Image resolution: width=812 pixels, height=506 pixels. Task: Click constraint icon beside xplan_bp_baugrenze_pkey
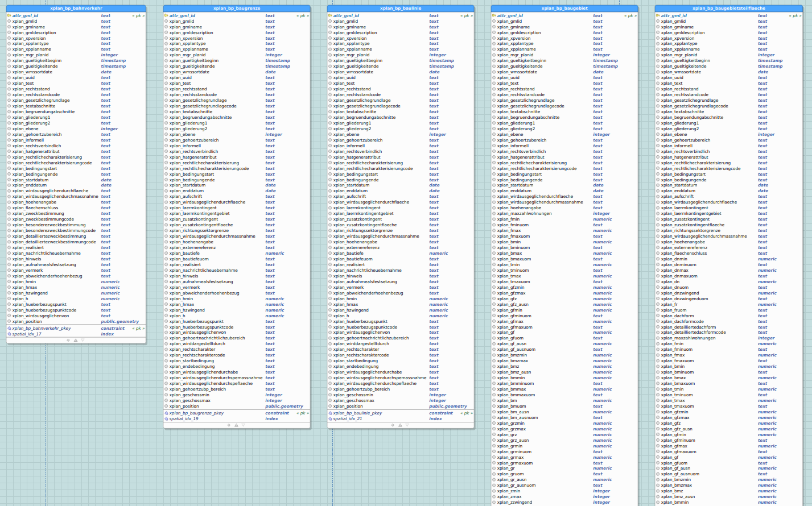pyautogui.click(x=166, y=413)
